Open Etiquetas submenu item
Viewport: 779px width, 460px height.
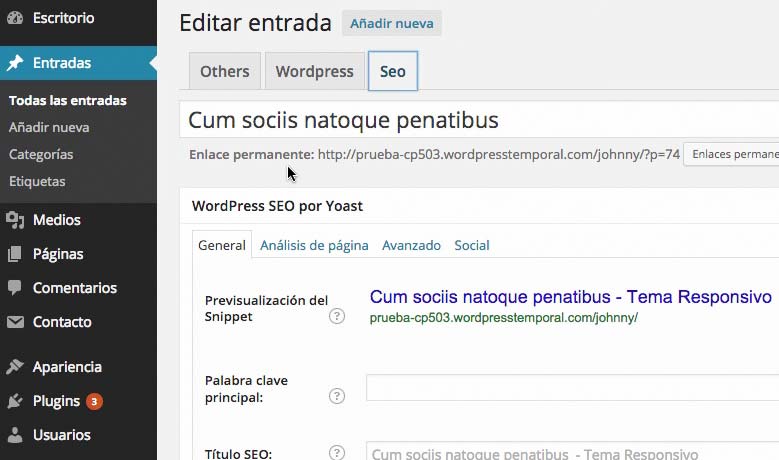tap(37, 181)
